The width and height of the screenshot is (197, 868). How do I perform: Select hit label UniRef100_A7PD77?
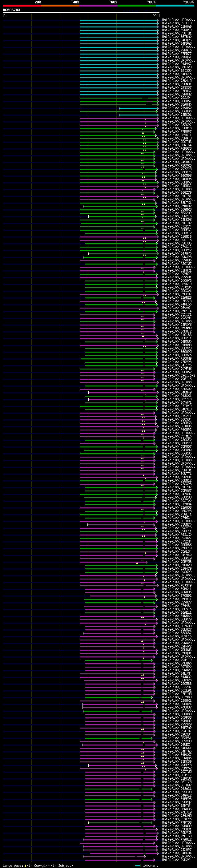pos(177,54)
